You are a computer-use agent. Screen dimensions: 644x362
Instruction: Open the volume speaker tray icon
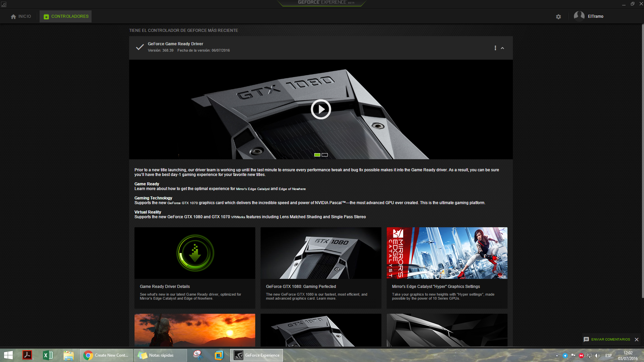597,356
